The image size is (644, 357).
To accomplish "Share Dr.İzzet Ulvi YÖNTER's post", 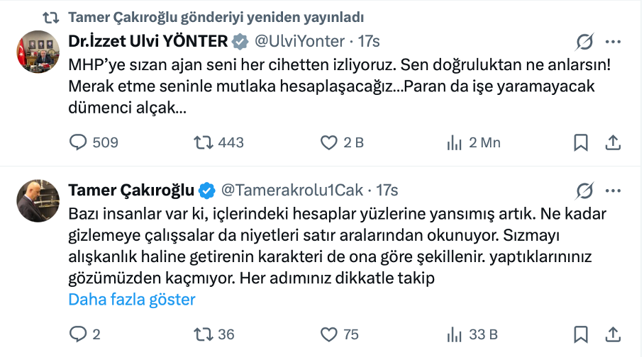I will pyautogui.click(x=614, y=142).
